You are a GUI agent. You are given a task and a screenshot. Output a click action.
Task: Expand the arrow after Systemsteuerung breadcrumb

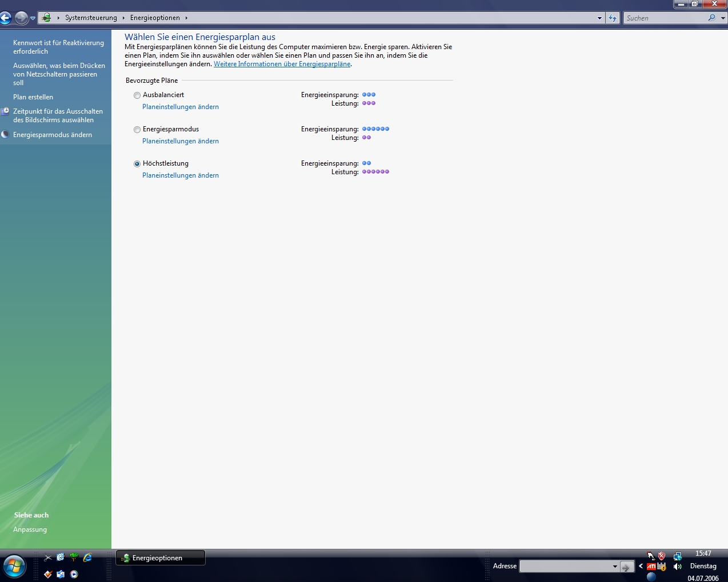tap(123, 18)
